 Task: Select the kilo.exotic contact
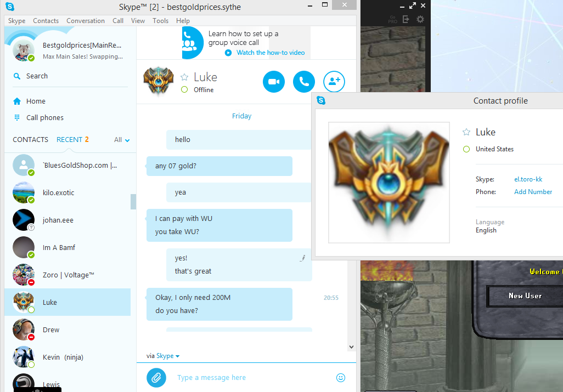tap(67, 192)
